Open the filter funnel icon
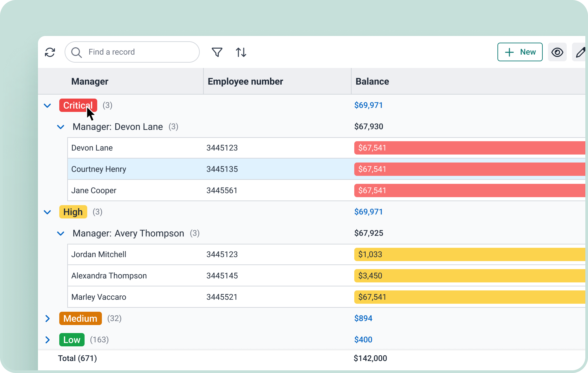Screen dimensions: 588x373 coord(217,52)
